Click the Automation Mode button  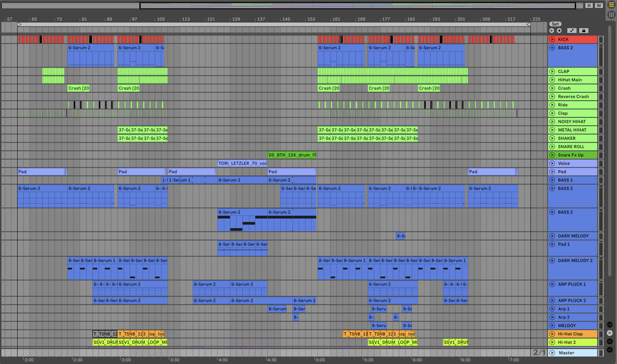click(572, 30)
